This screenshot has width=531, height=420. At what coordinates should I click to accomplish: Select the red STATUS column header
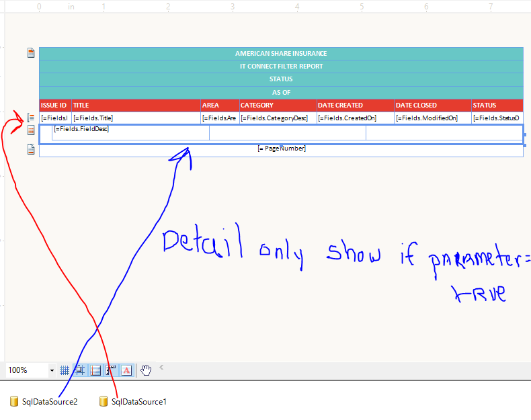tap(497, 106)
